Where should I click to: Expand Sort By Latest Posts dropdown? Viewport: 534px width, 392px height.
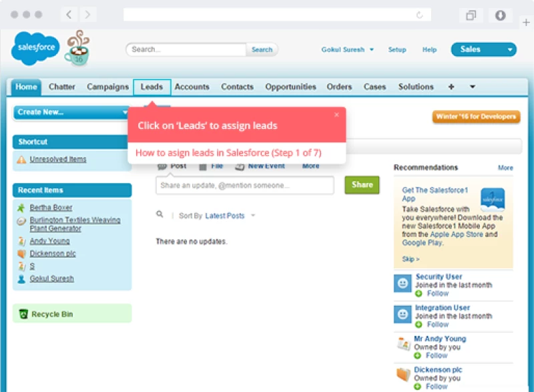coord(253,216)
